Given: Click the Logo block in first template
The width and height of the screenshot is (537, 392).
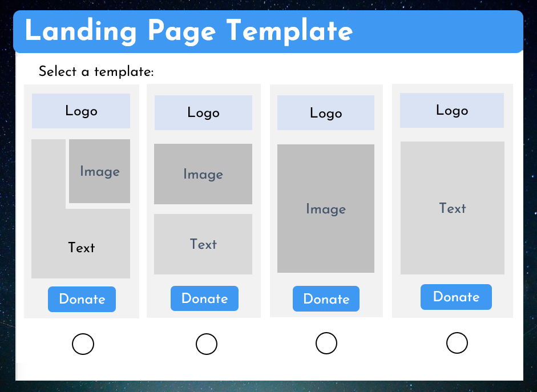Looking at the screenshot, I should (81, 111).
